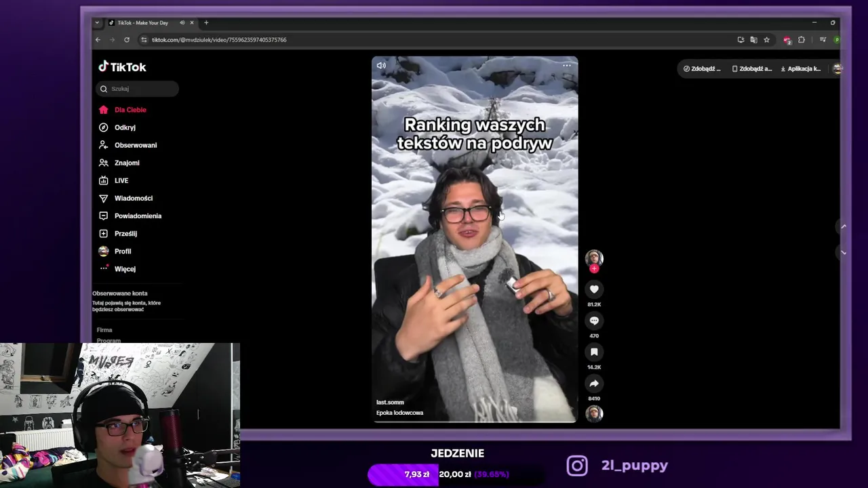
Task: Click the Firma footer link
Action: (x=104, y=330)
